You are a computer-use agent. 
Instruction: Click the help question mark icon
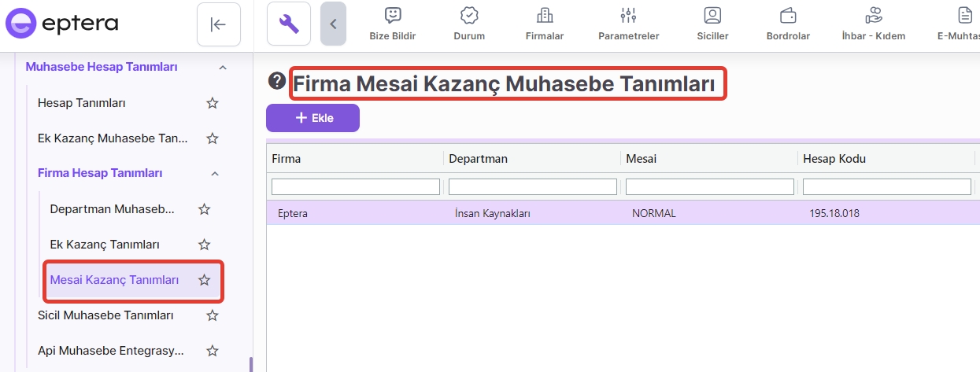[276, 81]
